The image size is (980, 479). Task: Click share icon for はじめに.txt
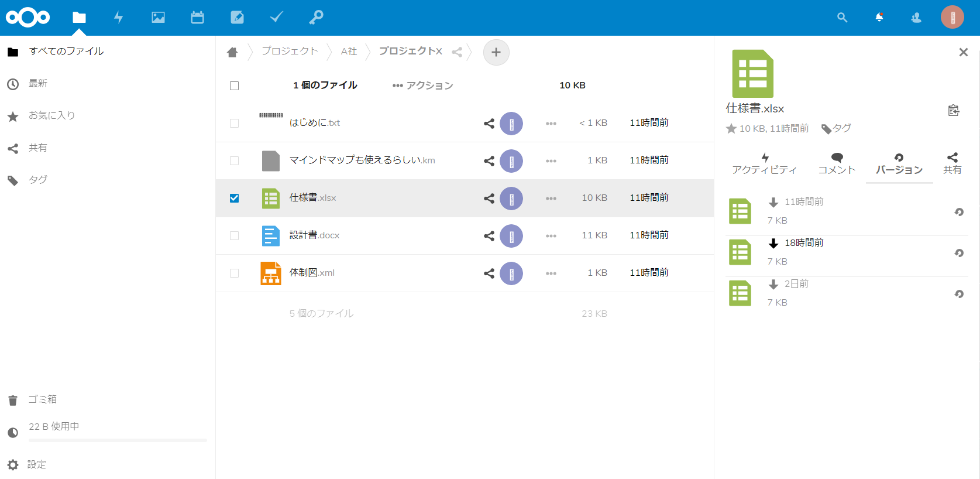(x=489, y=124)
